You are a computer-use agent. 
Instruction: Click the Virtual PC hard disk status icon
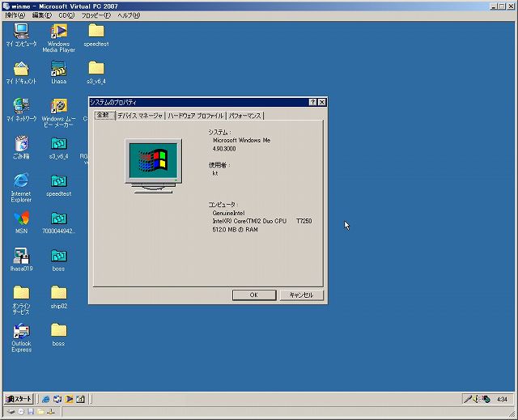coord(11,412)
